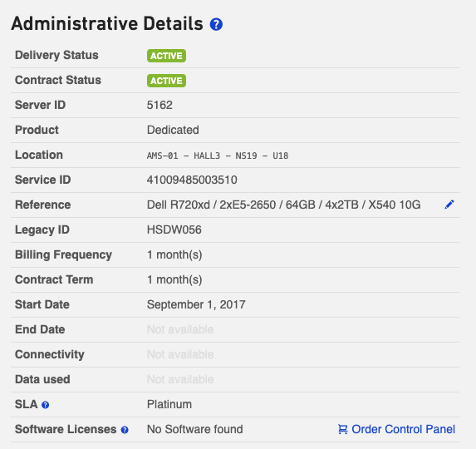Show the SLA help tooltip icon
The height and width of the screenshot is (449, 476).
pos(45,405)
